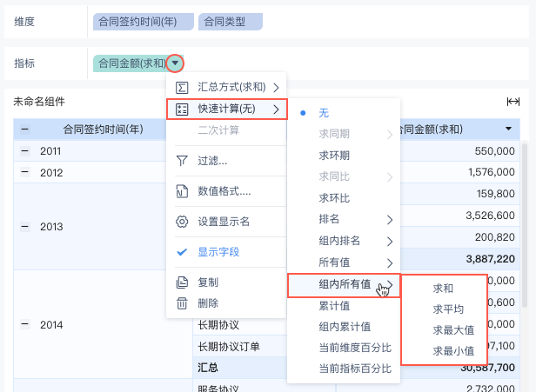Open dropdown on 合同金额(求和) indicator pill

pyautogui.click(x=175, y=63)
